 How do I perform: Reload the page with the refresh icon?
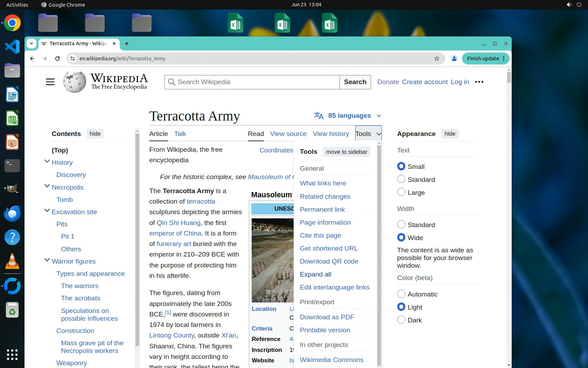(x=57, y=59)
